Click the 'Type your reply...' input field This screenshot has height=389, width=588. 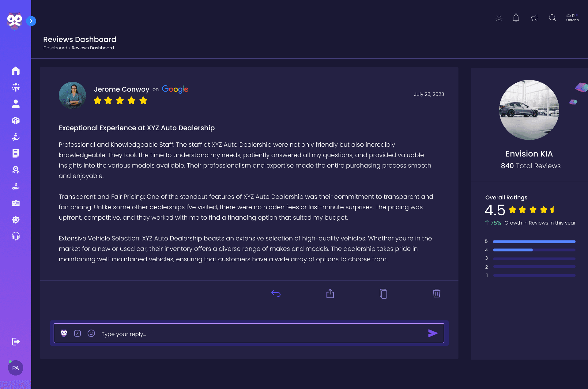coord(249,333)
